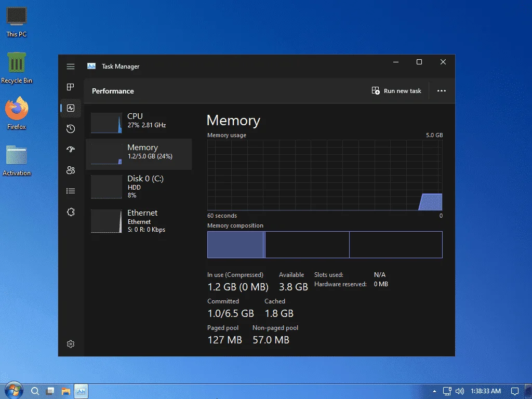Viewport: 532px width, 399px height.
Task: Click the 'Slots used:' label
Action: click(328, 275)
